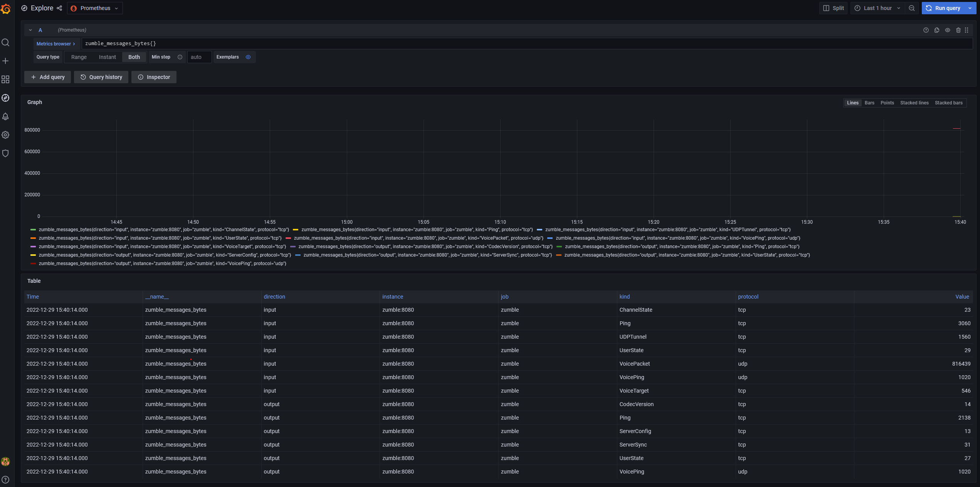This screenshot has height=487, width=980.
Task: Click the Min step info icon
Action: (x=180, y=57)
